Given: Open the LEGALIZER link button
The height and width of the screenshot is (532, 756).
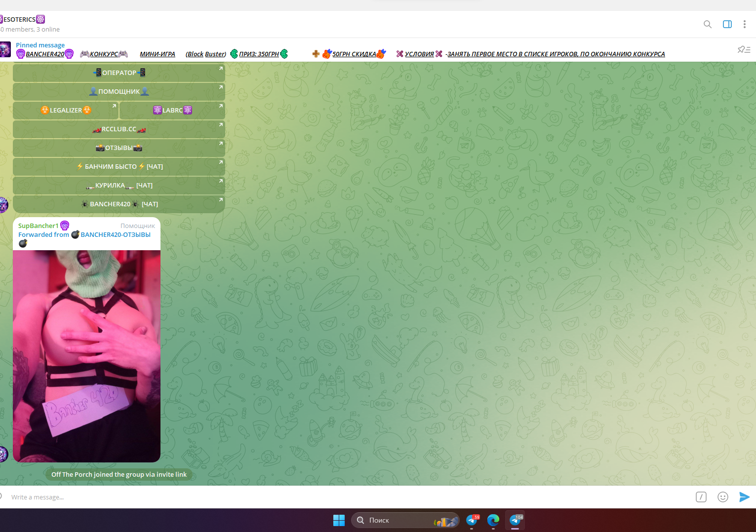Looking at the screenshot, I should point(66,110).
